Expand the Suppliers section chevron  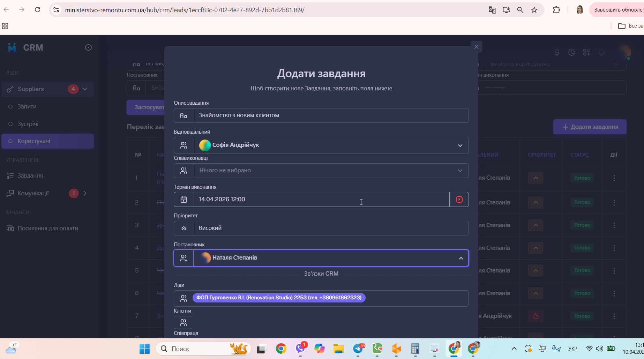pos(85,89)
